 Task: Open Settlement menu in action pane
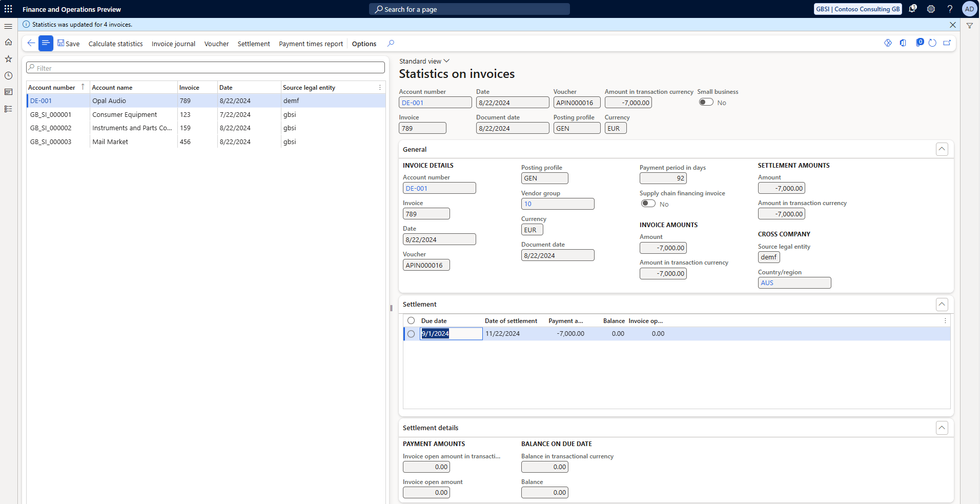pyautogui.click(x=254, y=44)
